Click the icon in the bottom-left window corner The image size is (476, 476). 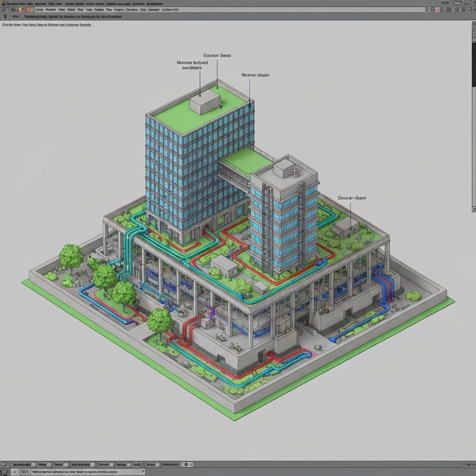(4, 471)
